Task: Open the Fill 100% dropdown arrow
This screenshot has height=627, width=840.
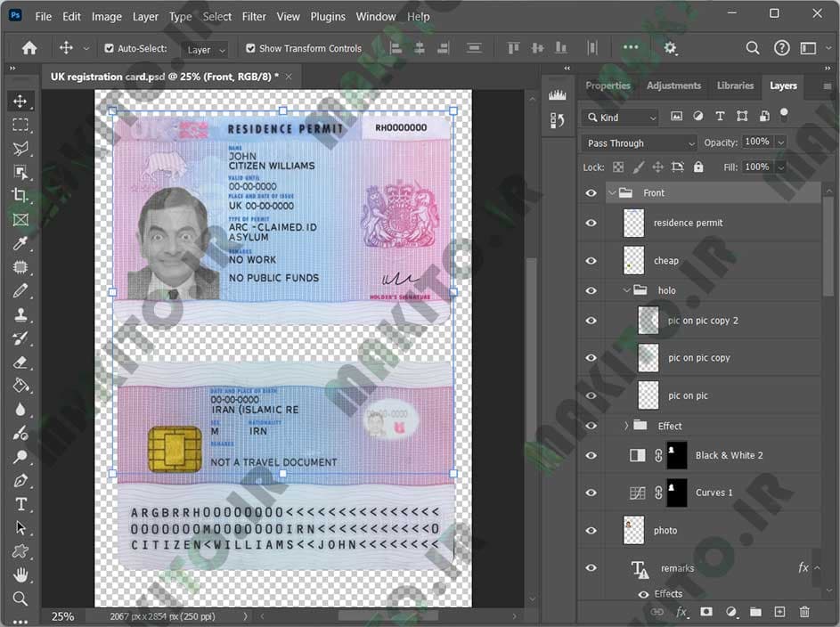Action: [x=781, y=167]
